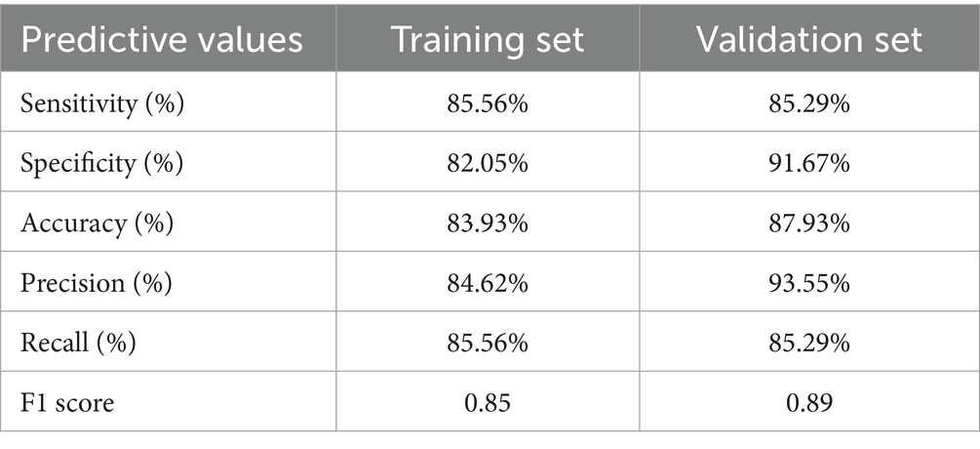Click the Recall (%) row label
Viewport: 980px width, 449px height.
(79, 342)
